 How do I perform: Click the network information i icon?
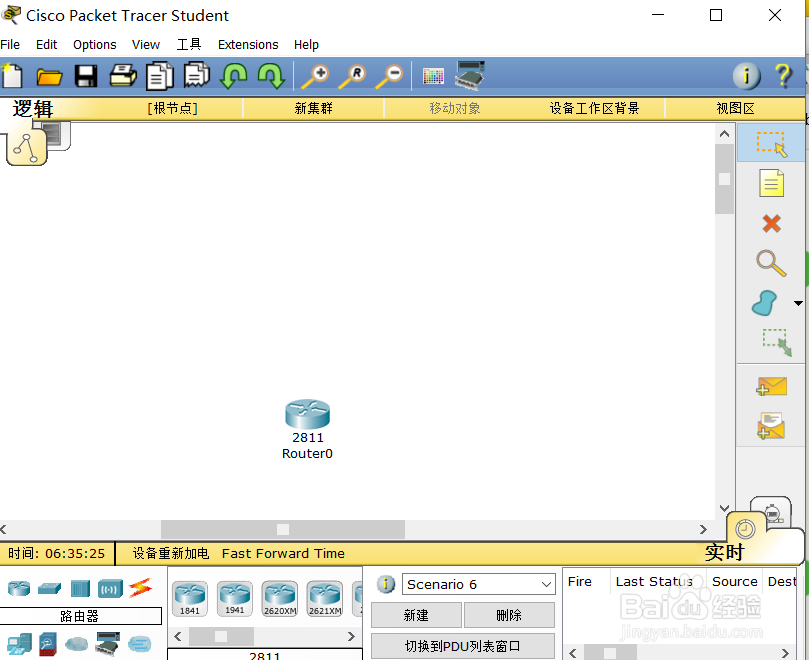[x=746, y=76]
